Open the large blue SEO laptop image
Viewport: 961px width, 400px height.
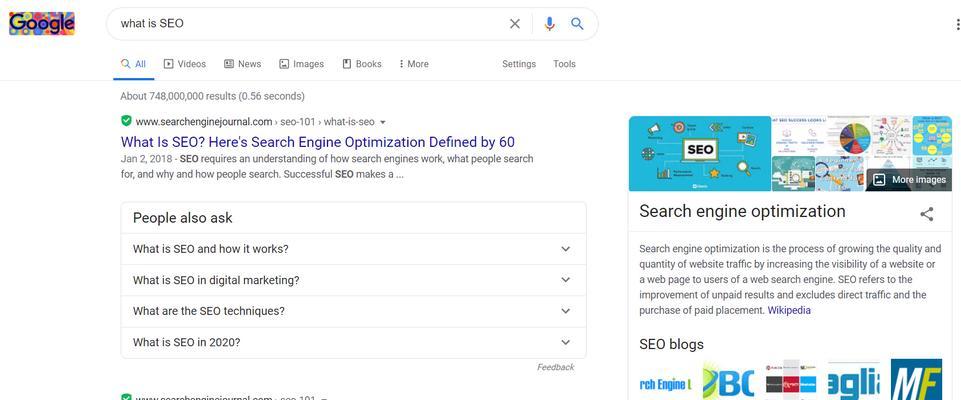click(699, 153)
